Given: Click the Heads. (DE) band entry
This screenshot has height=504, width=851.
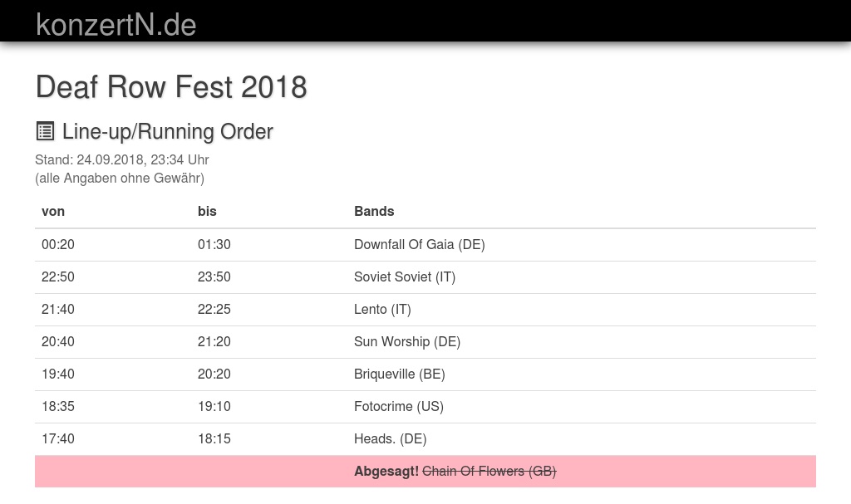Looking at the screenshot, I should (390, 438).
